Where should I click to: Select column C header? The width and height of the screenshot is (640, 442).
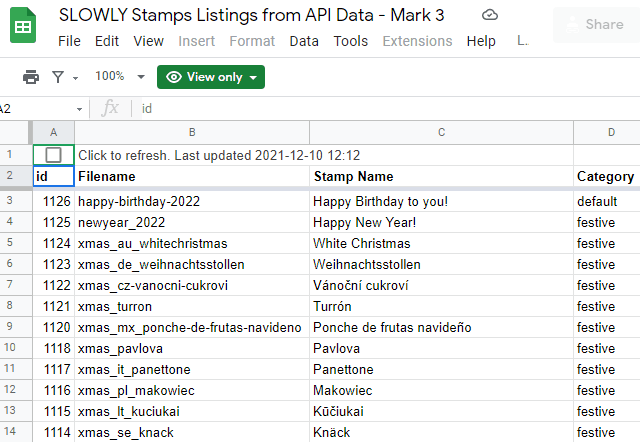tap(441, 133)
